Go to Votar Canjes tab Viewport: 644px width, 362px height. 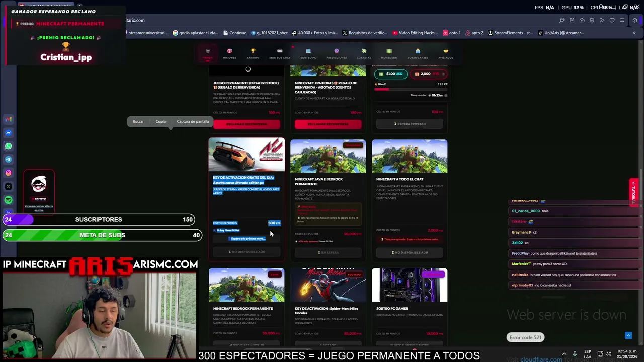pos(418,53)
